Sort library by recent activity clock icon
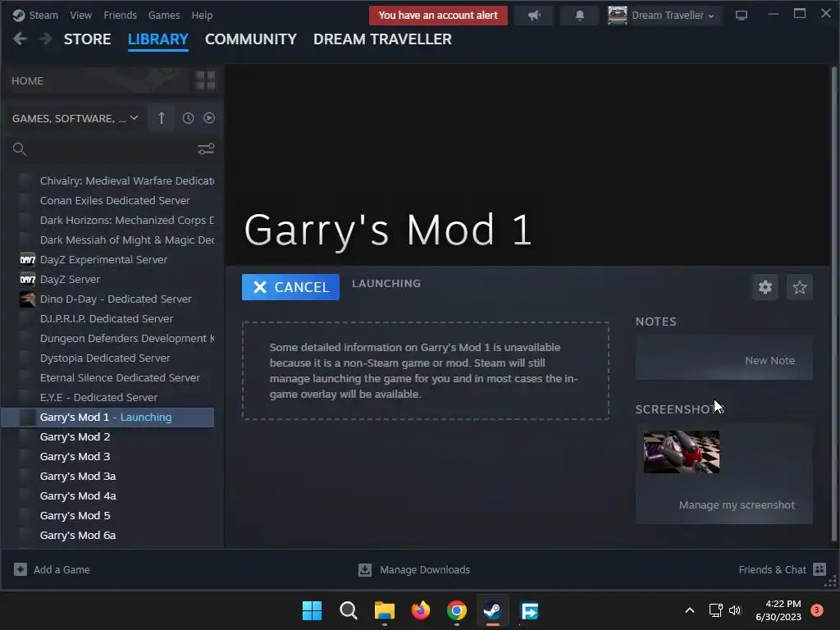The image size is (840, 630). pos(188,118)
